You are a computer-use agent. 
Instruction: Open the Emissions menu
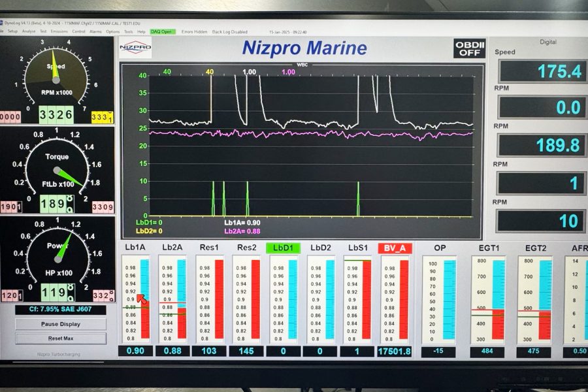[59, 31]
